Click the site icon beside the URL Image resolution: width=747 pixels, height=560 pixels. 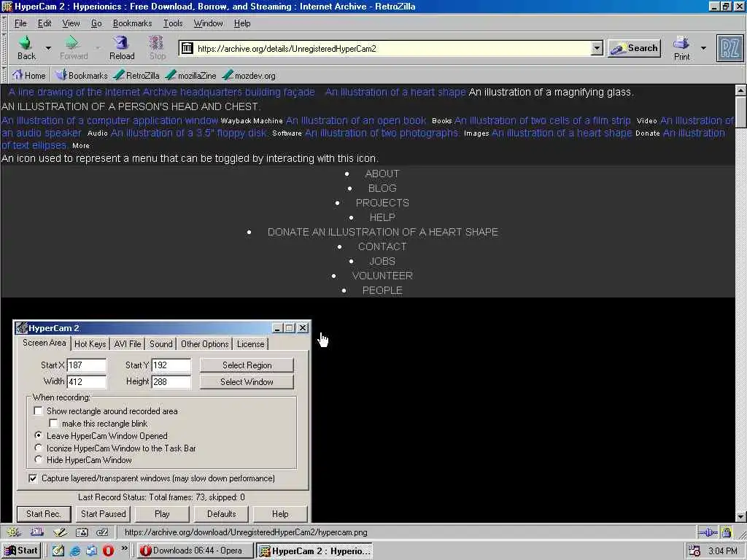187,48
